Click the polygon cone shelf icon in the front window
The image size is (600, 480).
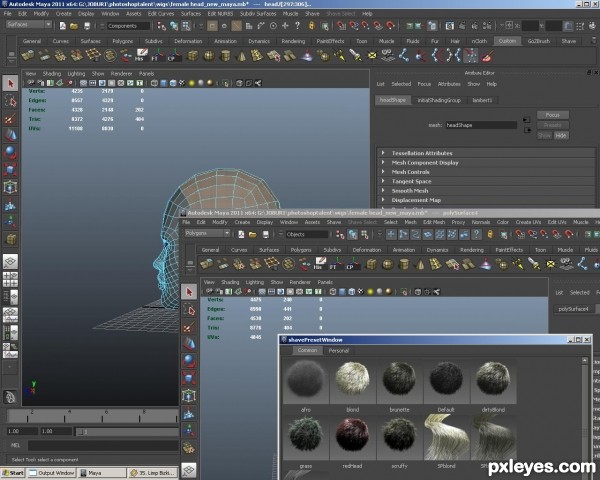point(420,264)
